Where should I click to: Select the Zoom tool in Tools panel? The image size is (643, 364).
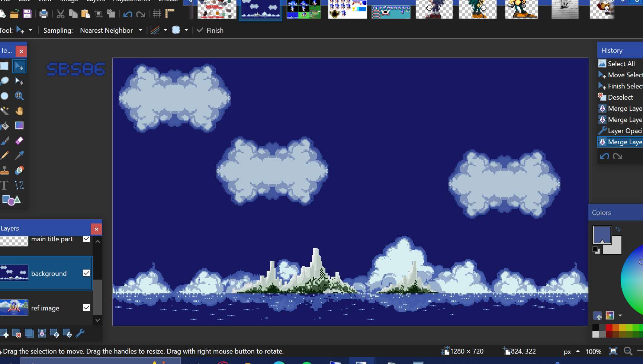coord(19,96)
